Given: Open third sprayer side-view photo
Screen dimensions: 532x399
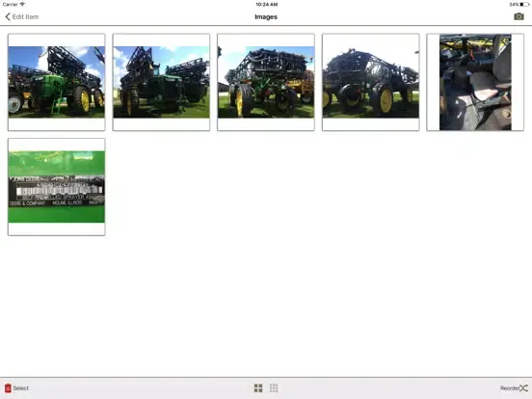Looking at the screenshot, I should click(266, 82).
